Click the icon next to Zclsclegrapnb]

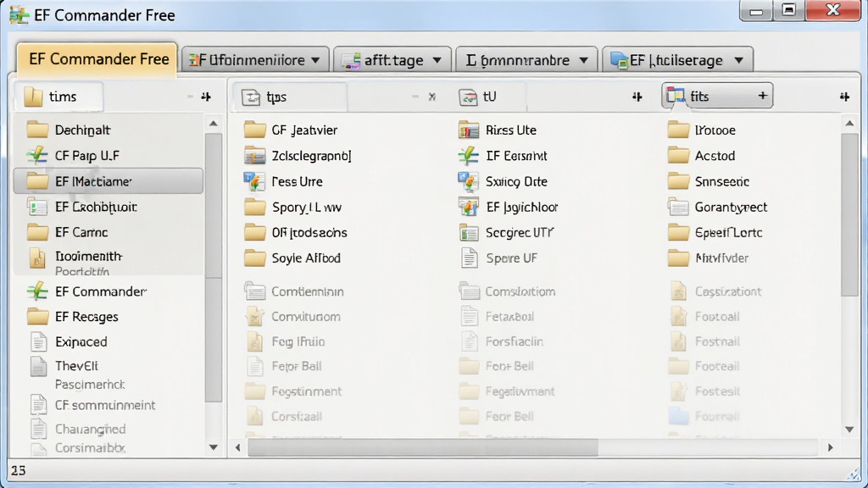[254, 156]
